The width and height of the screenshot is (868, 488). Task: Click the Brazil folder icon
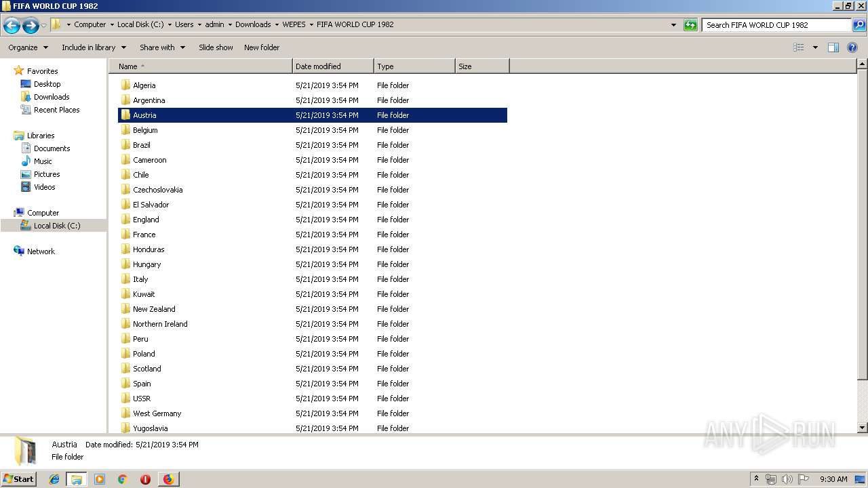(125, 145)
